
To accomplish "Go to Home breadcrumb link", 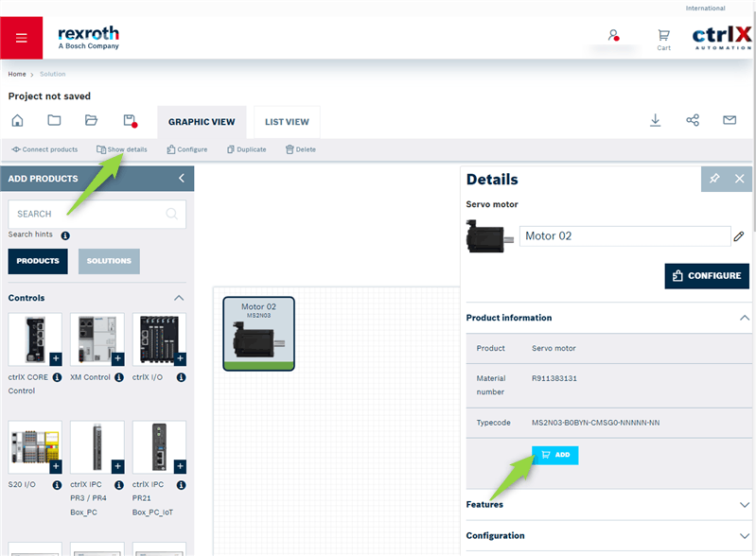I will pyautogui.click(x=17, y=74).
